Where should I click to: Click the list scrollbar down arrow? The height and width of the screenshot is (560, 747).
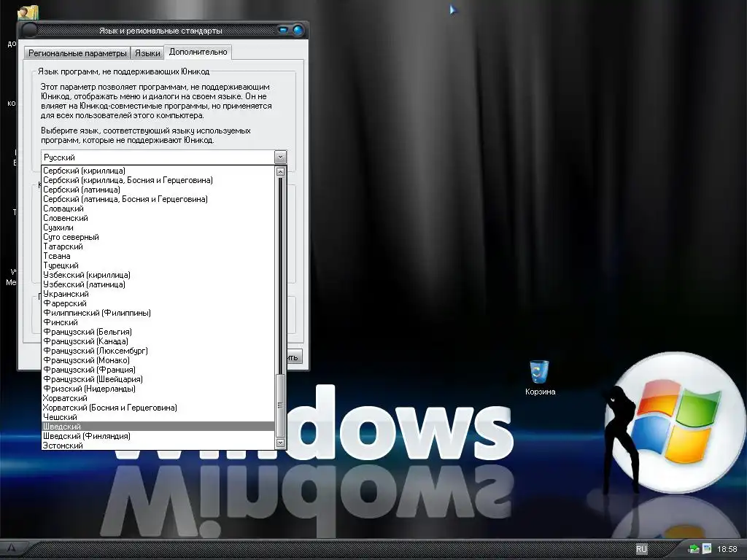coord(280,443)
